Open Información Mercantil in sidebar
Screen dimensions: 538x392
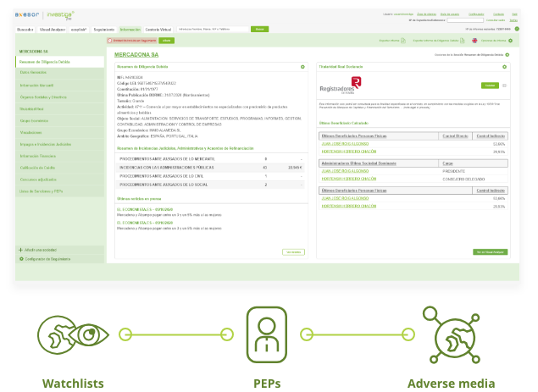tap(59, 86)
